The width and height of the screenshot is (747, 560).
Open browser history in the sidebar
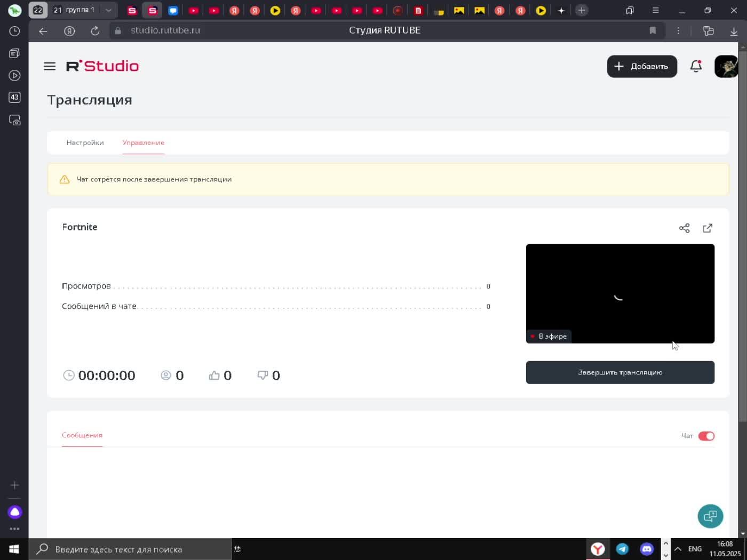(x=14, y=31)
